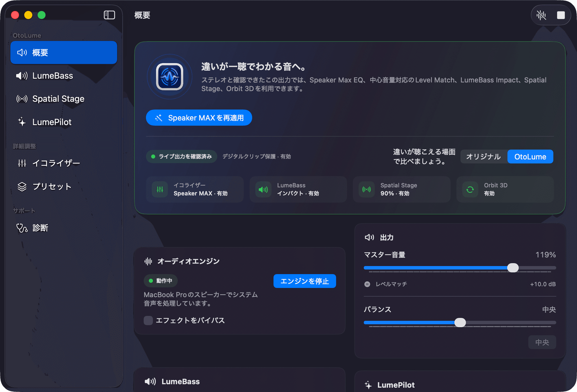Toggle the sidebar panel icon
577x392 pixels.
(x=109, y=15)
